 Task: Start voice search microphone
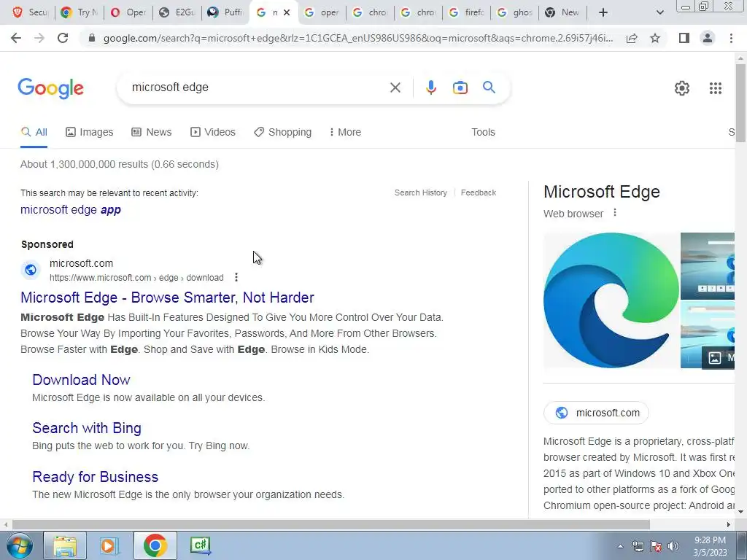click(430, 87)
